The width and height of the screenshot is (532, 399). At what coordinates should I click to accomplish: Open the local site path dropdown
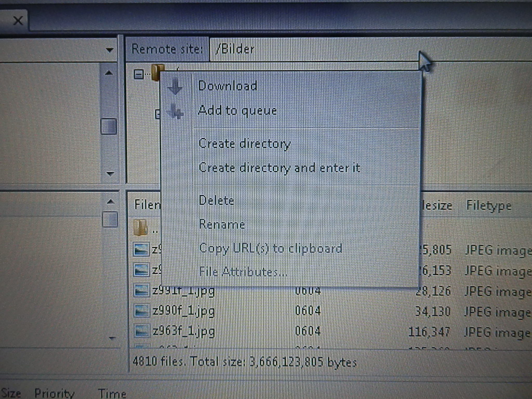click(110, 50)
